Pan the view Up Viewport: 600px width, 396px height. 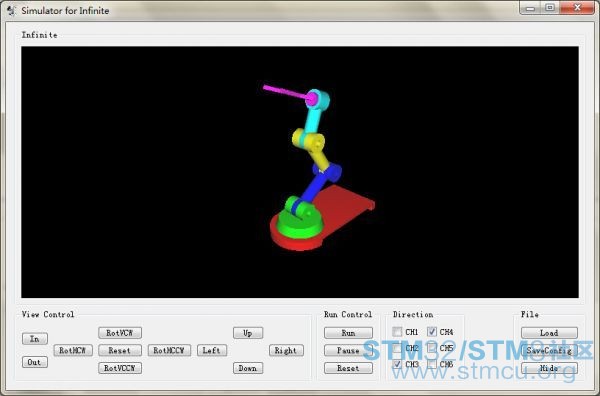pyautogui.click(x=248, y=333)
